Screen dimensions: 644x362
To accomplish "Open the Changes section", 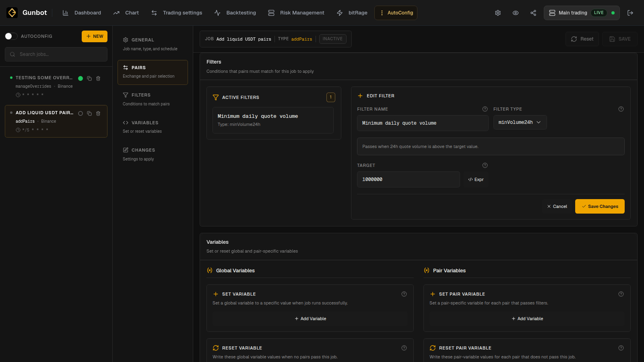I will [x=153, y=154].
